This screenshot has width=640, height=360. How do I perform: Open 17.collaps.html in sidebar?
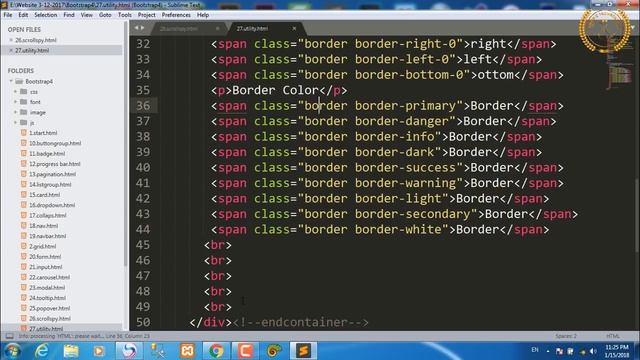coord(47,215)
